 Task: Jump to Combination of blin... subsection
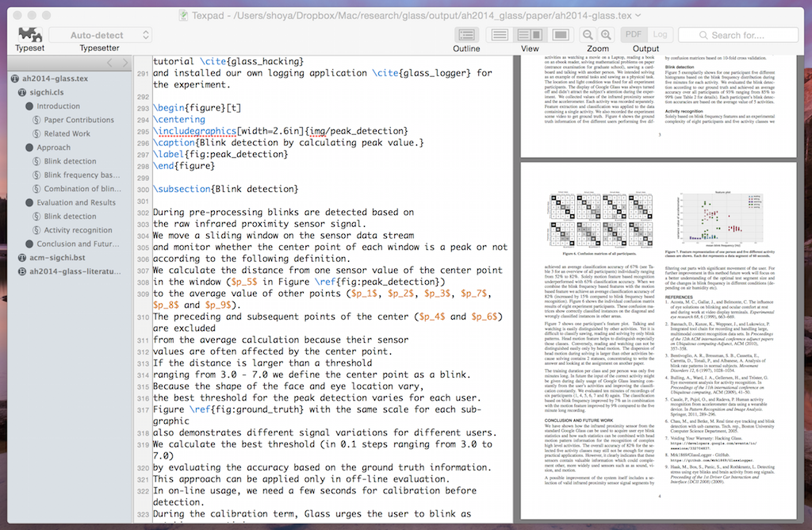82,189
